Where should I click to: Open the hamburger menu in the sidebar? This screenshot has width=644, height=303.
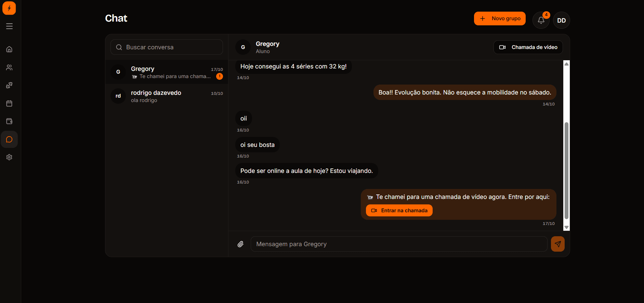click(x=9, y=26)
